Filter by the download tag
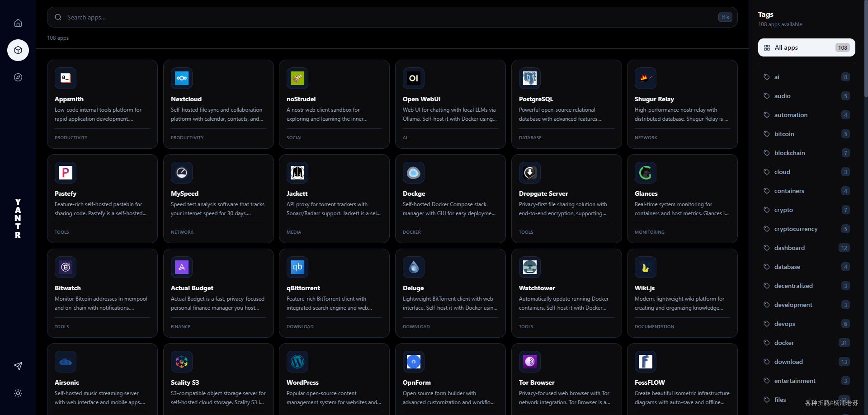The image size is (868, 415). point(807,362)
